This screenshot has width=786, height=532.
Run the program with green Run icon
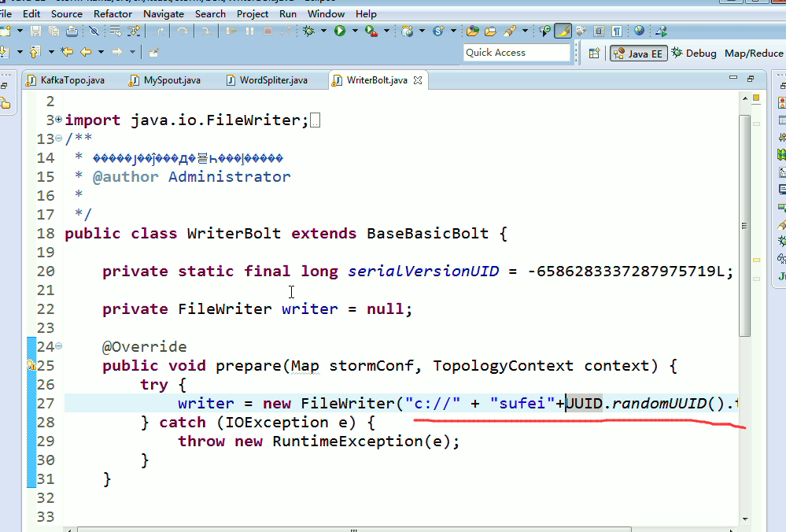click(340, 31)
